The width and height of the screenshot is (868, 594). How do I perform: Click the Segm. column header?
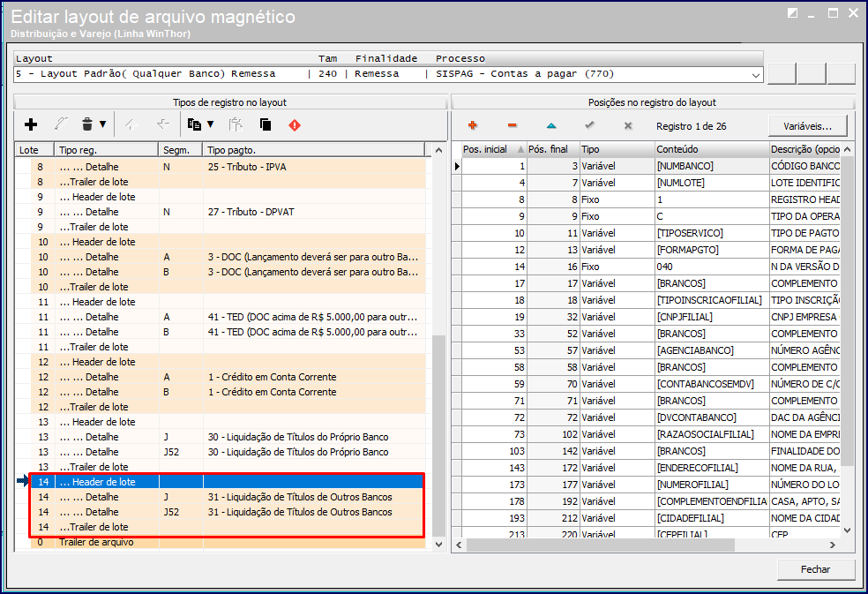pos(181,150)
